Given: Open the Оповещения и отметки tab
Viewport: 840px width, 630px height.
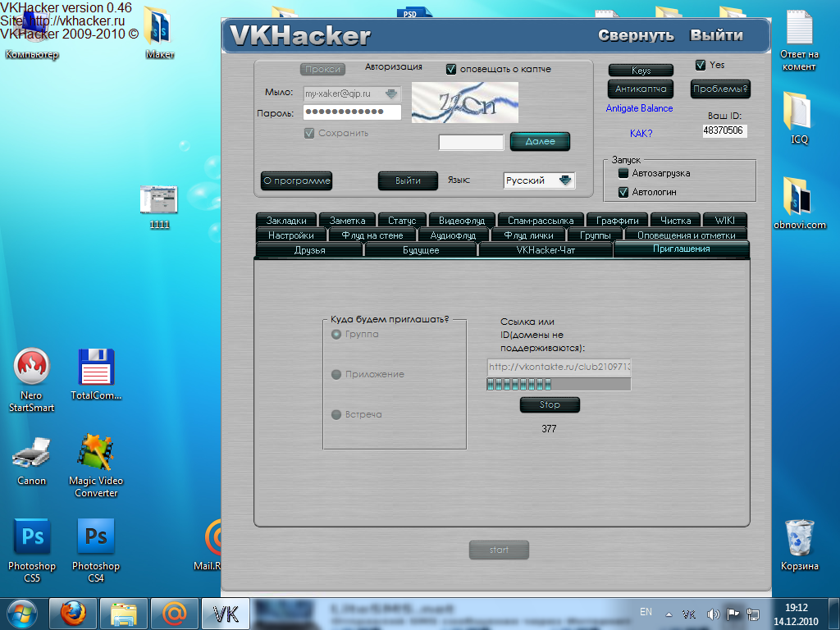Looking at the screenshot, I should 686,235.
